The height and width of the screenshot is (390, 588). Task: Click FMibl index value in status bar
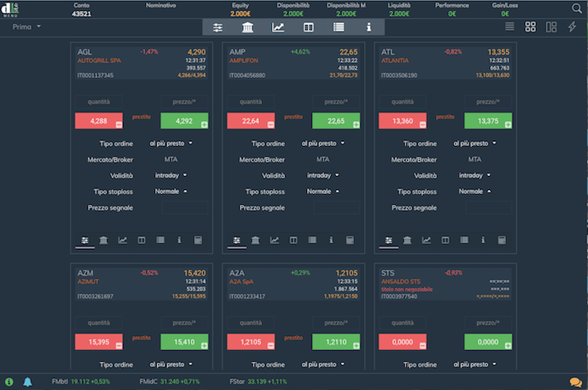[x=90, y=382]
